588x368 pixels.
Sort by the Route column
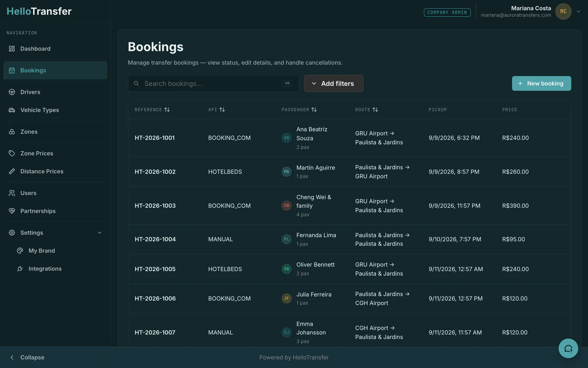pyautogui.click(x=366, y=110)
